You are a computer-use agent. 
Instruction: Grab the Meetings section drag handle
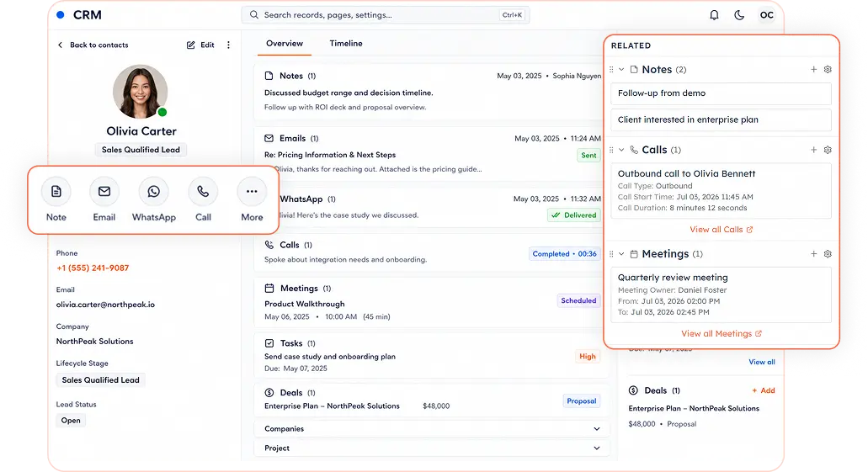[x=611, y=254]
